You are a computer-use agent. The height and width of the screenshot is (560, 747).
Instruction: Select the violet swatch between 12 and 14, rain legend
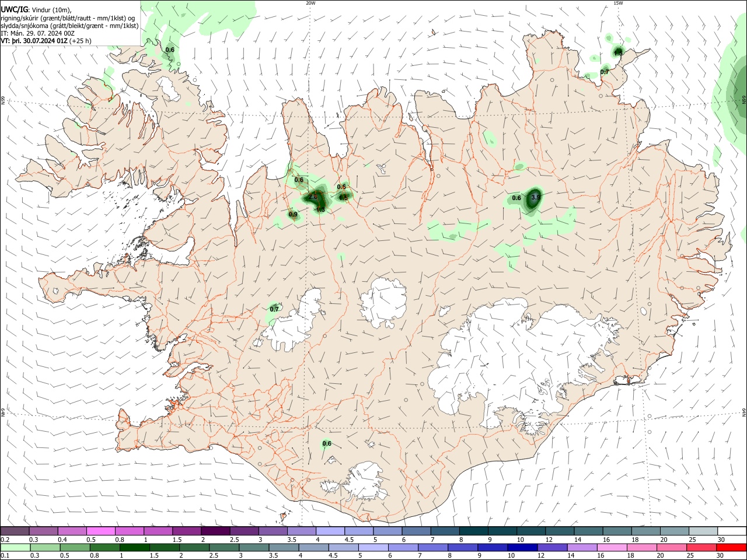point(552,548)
